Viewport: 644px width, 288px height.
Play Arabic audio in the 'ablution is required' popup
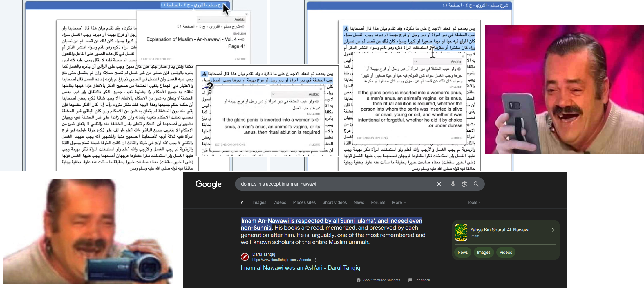(316, 102)
